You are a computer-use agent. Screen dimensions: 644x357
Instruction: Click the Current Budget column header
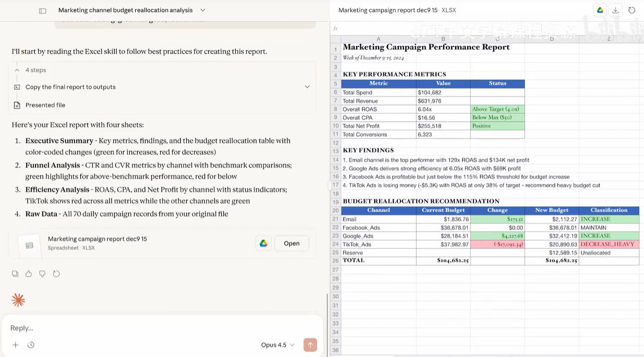(443, 210)
